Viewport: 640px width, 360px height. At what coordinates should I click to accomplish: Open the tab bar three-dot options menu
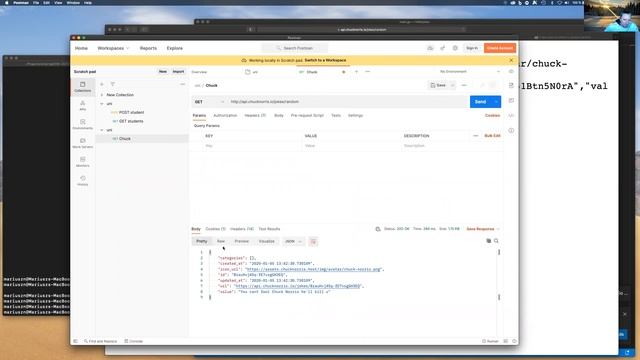pos(367,72)
